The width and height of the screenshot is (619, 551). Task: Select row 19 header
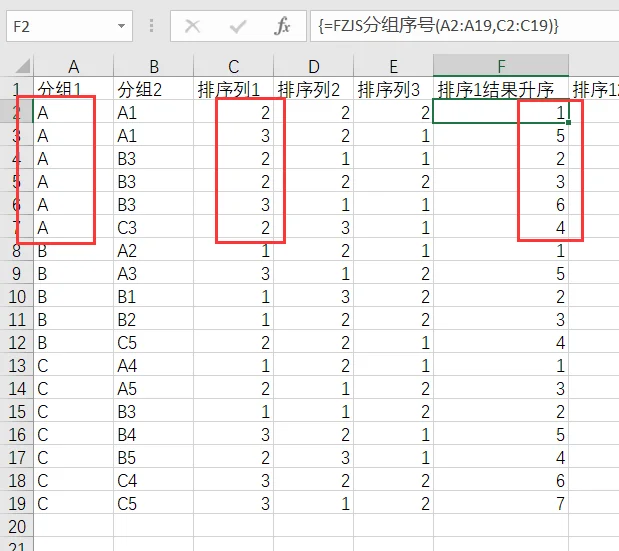tap(17, 504)
